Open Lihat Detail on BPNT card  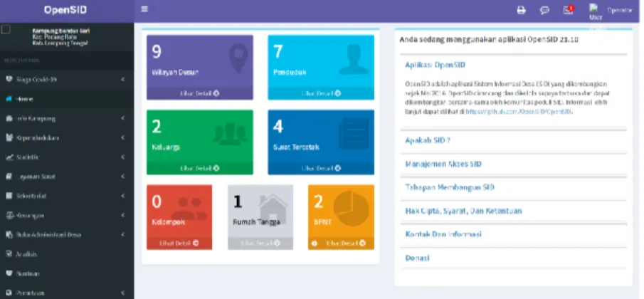pyautogui.click(x=345, y=243)
